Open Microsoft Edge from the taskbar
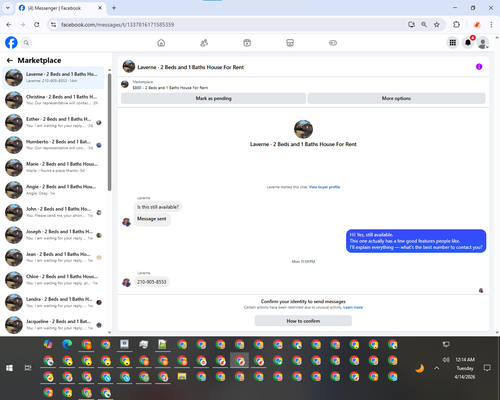Screen dimensions: 500x400 click(67, 344)
